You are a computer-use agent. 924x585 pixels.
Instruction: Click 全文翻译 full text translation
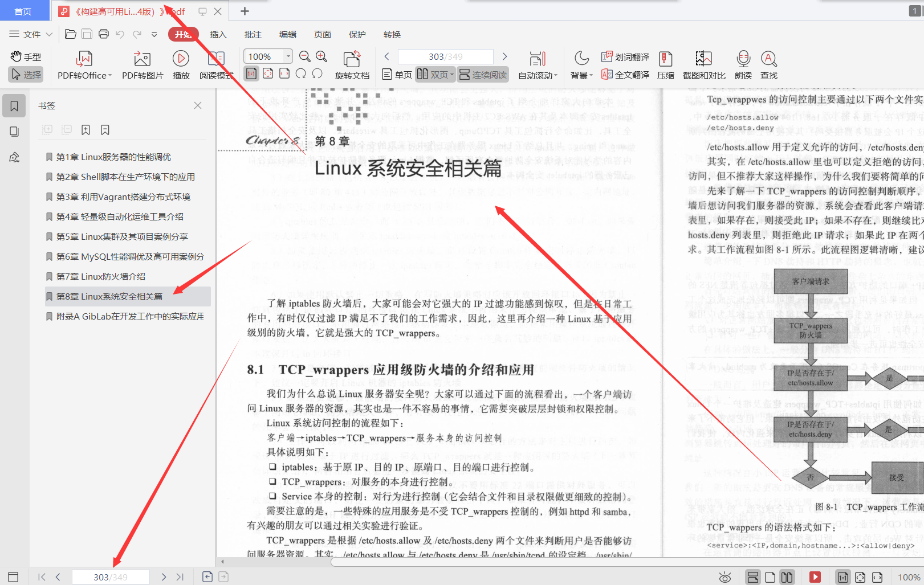coord(625,75)
